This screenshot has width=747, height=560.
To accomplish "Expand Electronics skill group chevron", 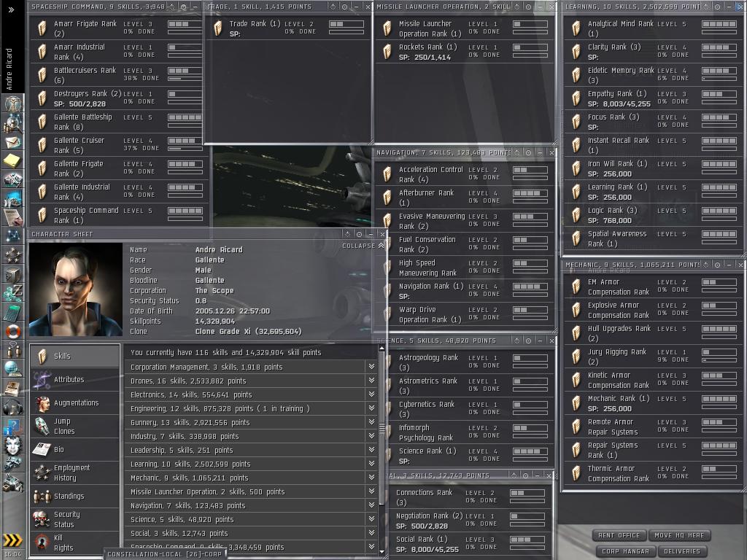I will pyautogui.click(x=371, y=394).
